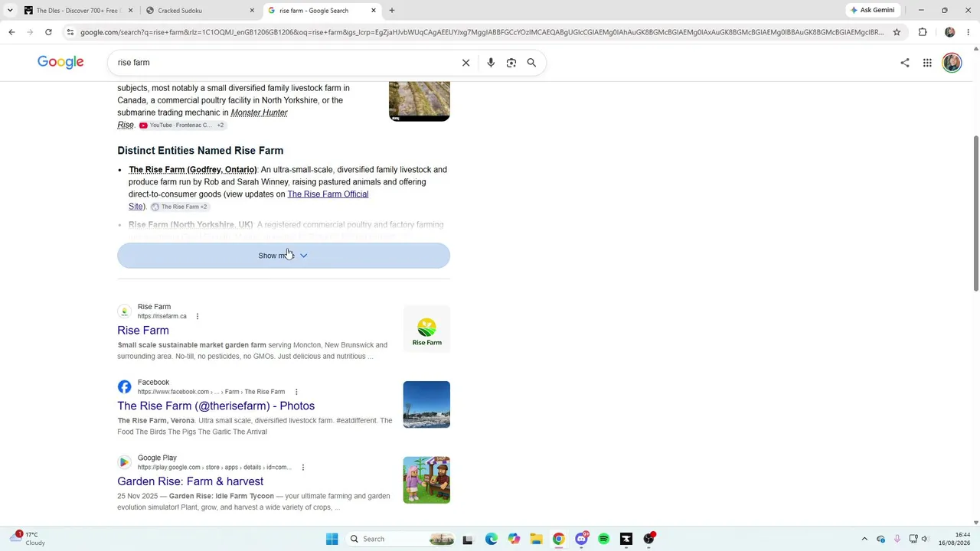
Task: Close the Cracked Sudoku tab
Action: tap(252, 11)
